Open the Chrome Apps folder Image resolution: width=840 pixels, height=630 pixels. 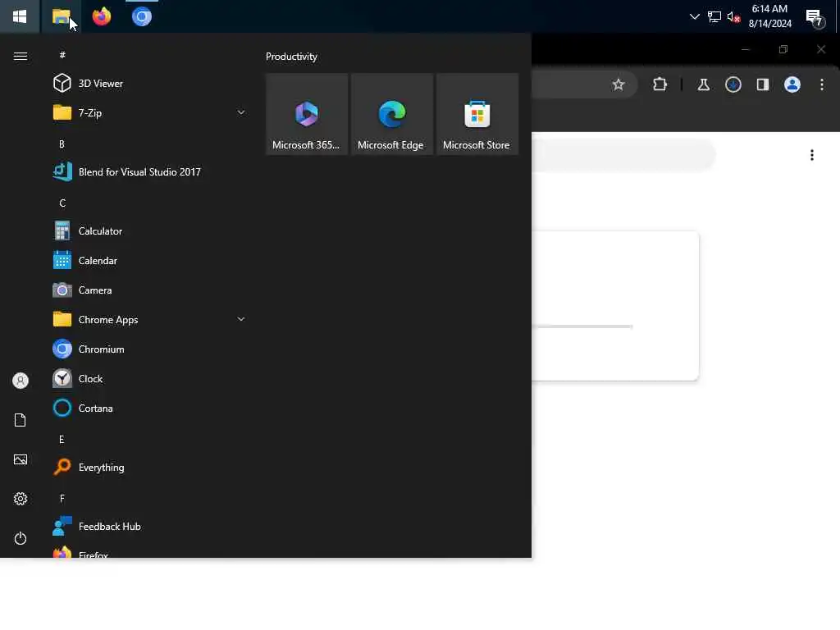coord(150,319)
